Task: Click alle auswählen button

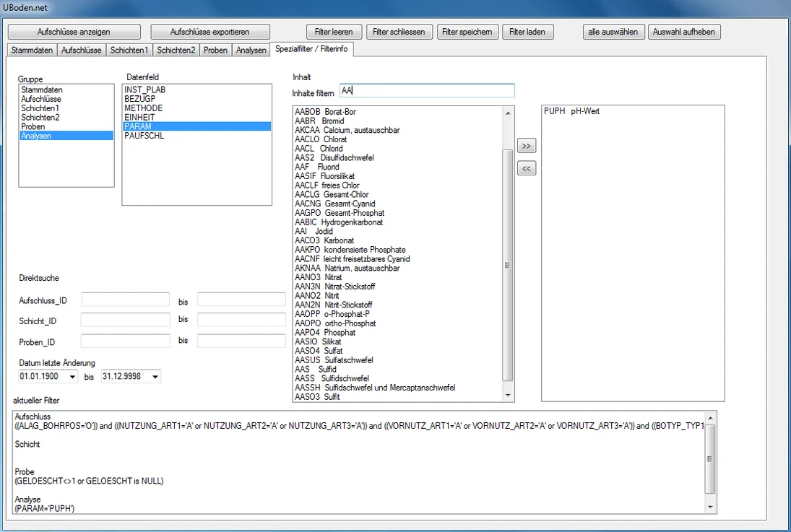Action: pos(613,32)
